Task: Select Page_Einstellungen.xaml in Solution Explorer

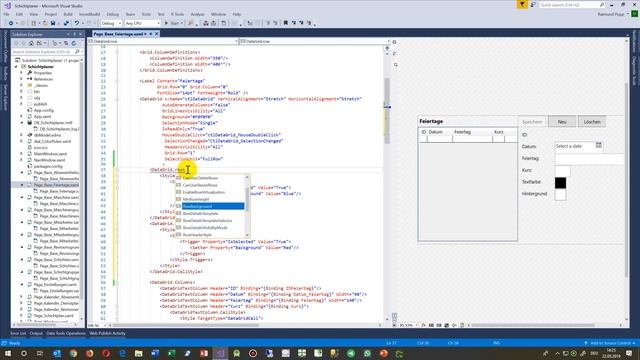Action: point(55,284)
